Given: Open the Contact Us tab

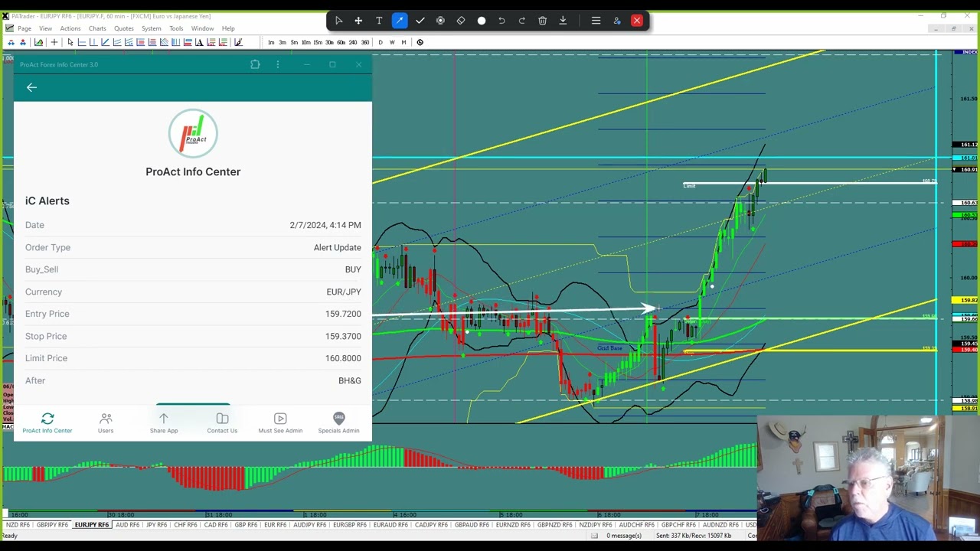Looking at the screenshot, I should point(222,422).
